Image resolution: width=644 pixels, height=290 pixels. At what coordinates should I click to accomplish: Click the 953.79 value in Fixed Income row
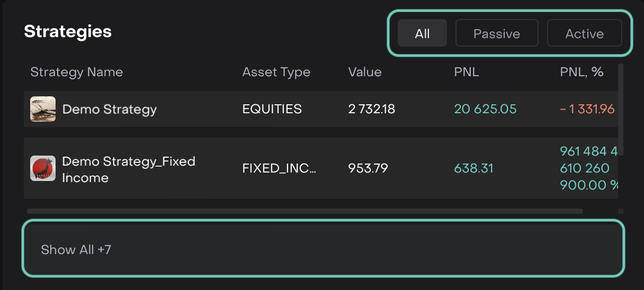click(x=368, y=169)
